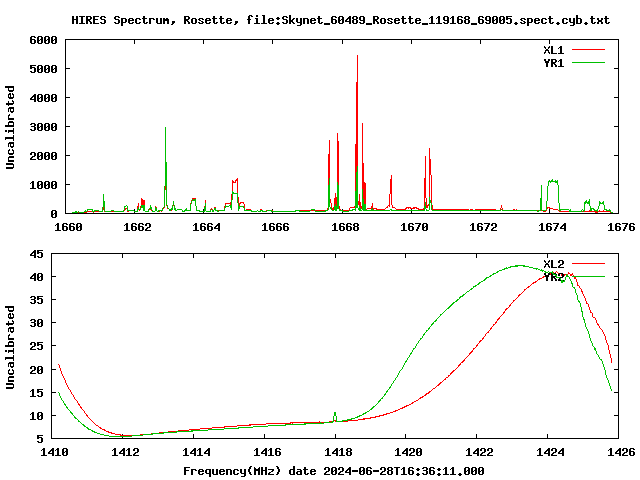
Task: Click the 1418 x-axis tick label
Action: 338,452
